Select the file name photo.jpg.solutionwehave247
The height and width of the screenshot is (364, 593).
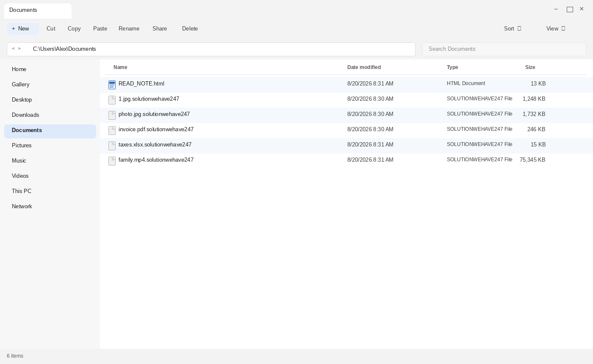[x=154, y=114]
